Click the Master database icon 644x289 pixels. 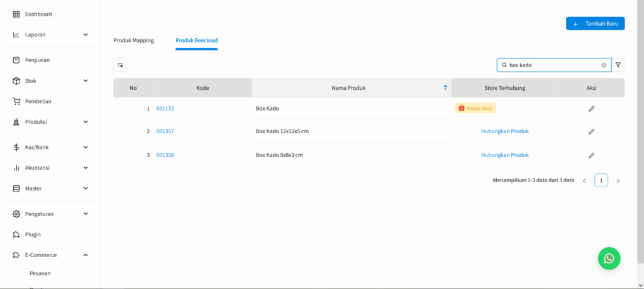pyautogui.click(x=16, y=188)
